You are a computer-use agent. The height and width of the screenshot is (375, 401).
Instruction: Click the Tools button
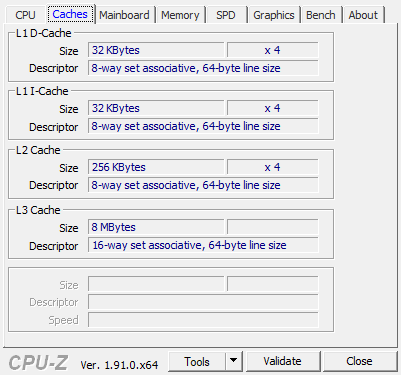click(197, 361)
